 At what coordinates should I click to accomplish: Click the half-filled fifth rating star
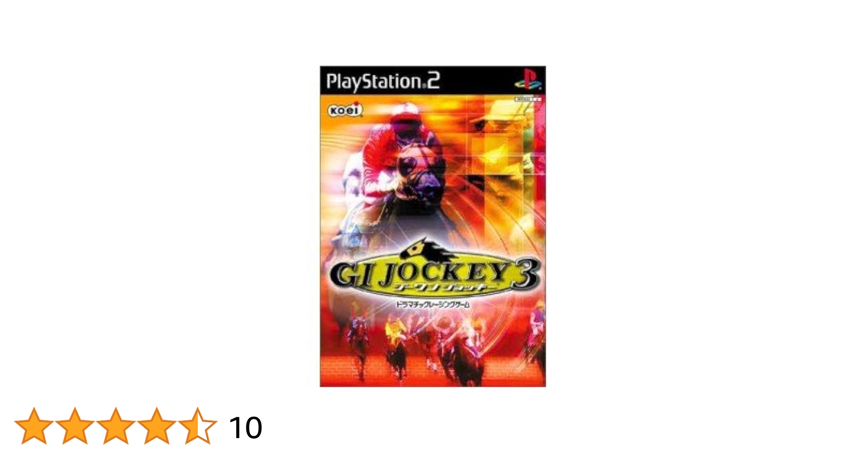tap(198, 426)
